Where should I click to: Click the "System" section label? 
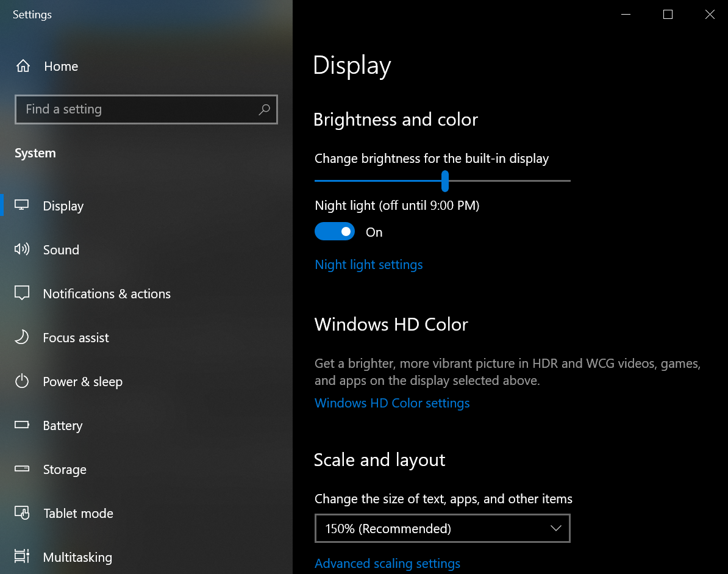[35, 153]
